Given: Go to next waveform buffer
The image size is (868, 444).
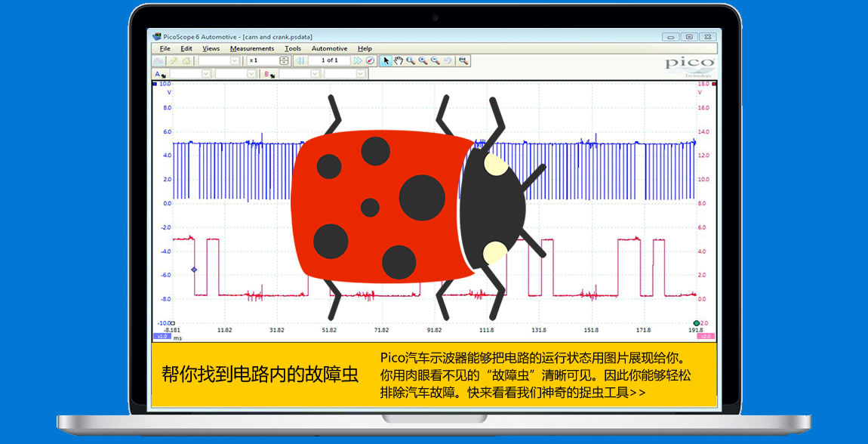Looking at the screenshot, I should click(358, 60).
